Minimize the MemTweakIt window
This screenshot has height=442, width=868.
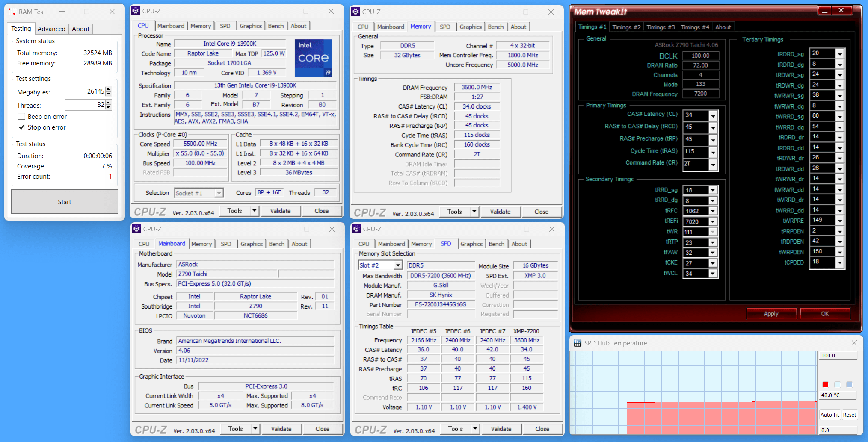pos(825,11)
